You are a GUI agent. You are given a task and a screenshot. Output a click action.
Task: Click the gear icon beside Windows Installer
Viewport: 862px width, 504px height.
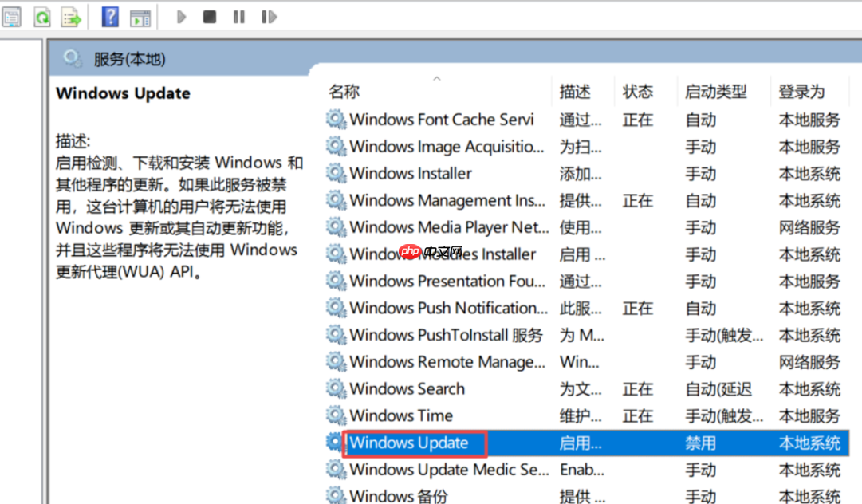pyautogui.click(x=337, y=173)
